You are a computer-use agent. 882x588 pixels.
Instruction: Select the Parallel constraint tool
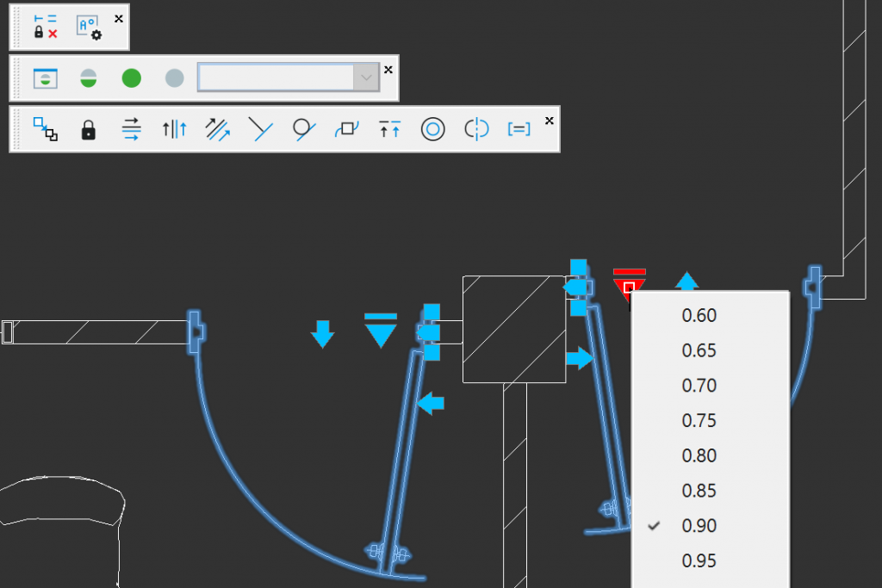(218, 129)
